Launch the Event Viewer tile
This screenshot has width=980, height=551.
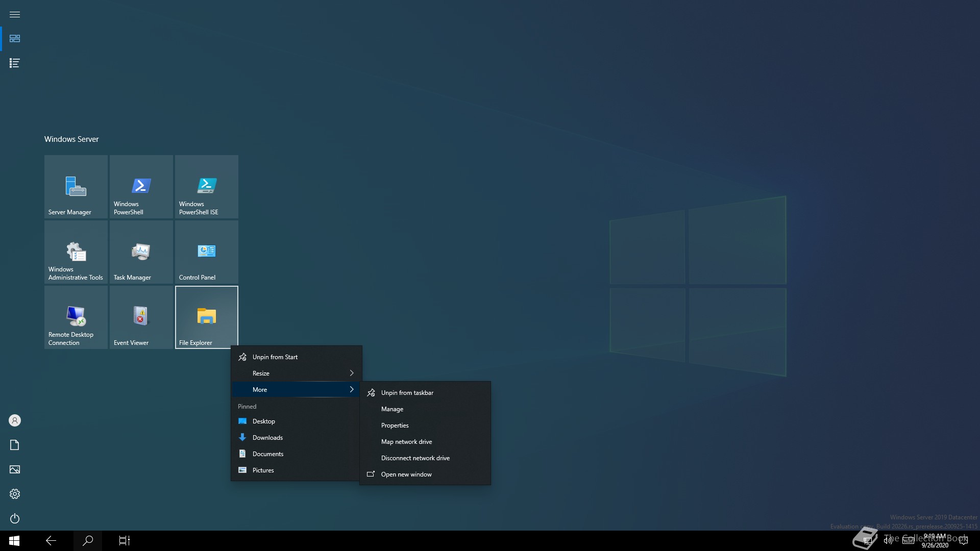pyautogui.click(x=141, y=317)
